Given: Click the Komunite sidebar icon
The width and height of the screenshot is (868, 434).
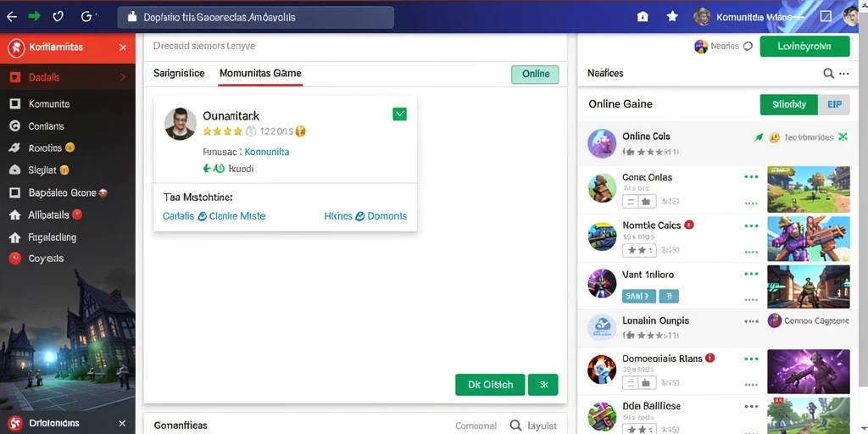Looking at the screenshot, I should 15,103.
